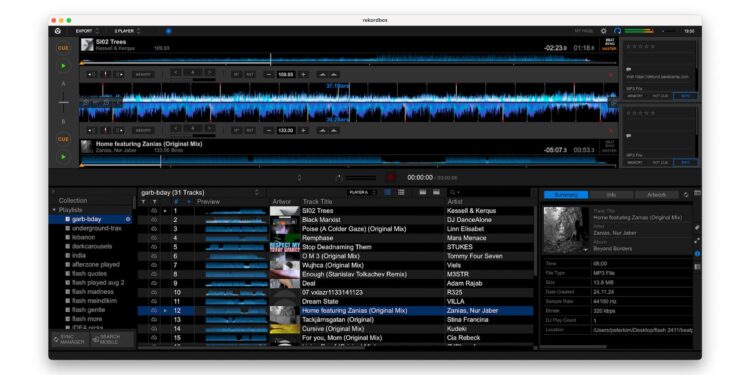
Task: Click the Dream State artwork thumbnail
Action: point(285,301)
